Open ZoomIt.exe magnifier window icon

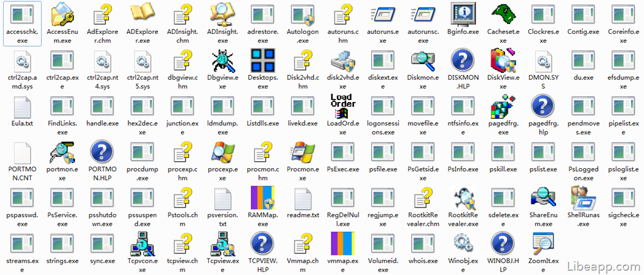click(x=543, y=244)
